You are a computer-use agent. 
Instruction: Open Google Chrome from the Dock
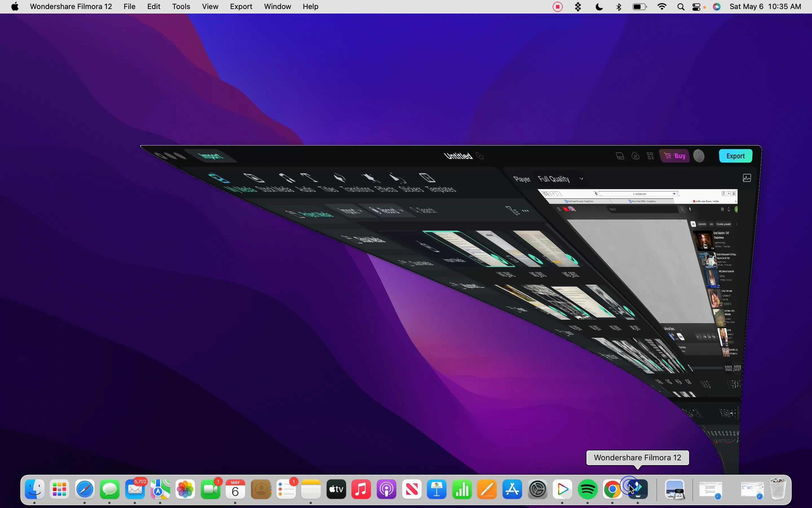[x=613, y=489]
